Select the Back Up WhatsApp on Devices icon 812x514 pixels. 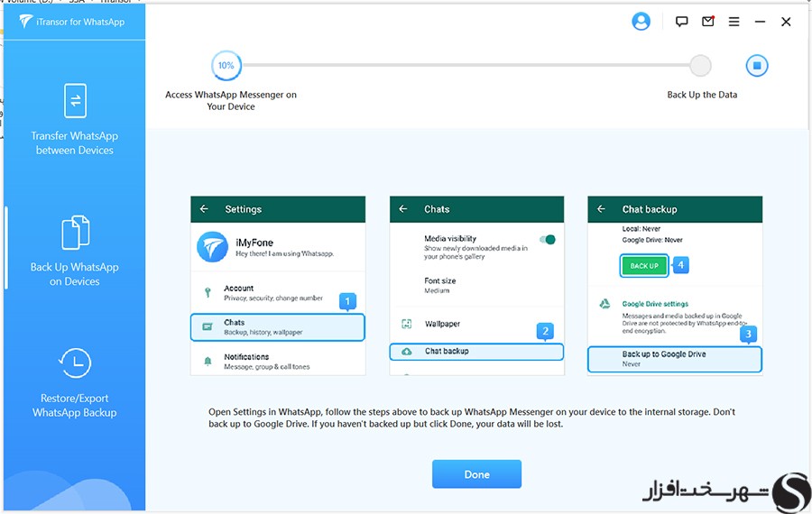[x=75, y=232]
